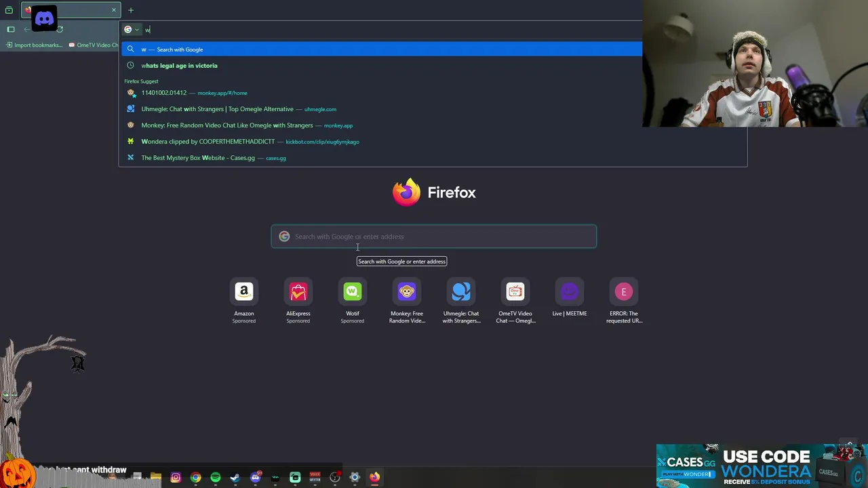Open Uhmegle Chat with Strangers suggestion

point(382,109)
